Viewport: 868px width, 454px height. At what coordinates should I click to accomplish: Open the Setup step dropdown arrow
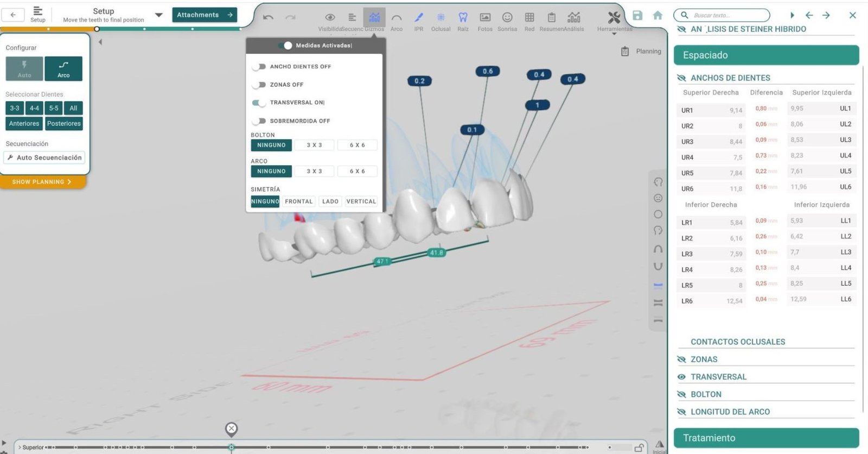pyautogui.click(x=158, y=15)
